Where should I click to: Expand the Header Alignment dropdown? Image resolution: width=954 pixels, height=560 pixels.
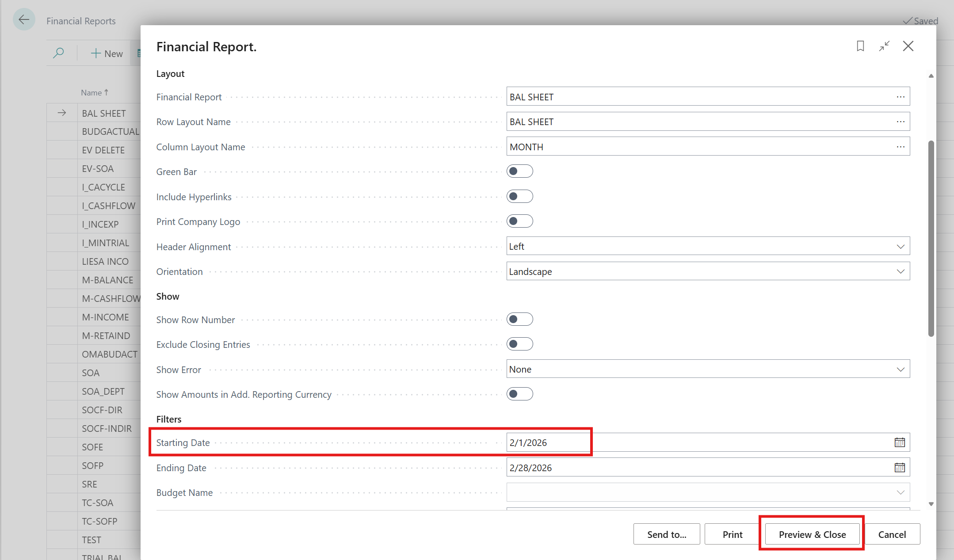coord(901,247)
